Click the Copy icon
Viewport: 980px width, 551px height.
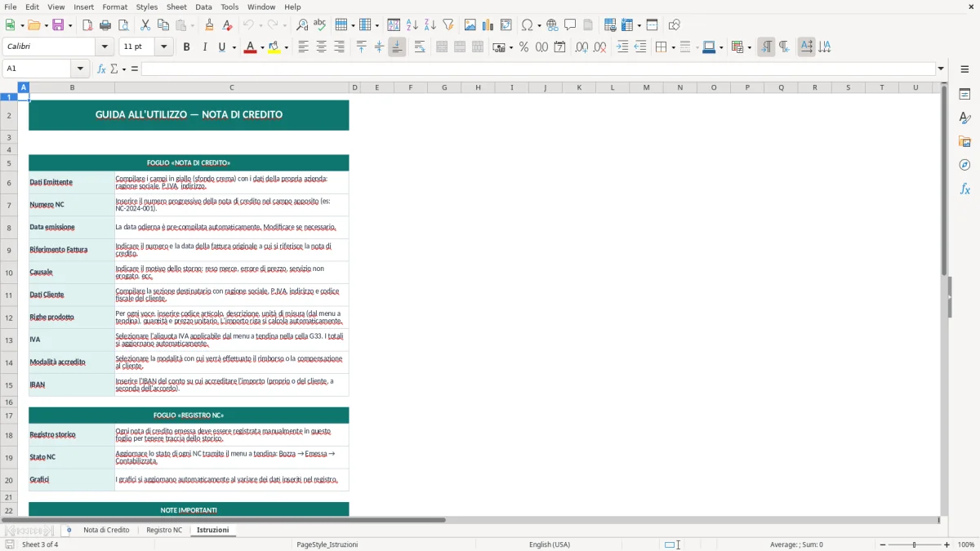(x=163, y=25)
